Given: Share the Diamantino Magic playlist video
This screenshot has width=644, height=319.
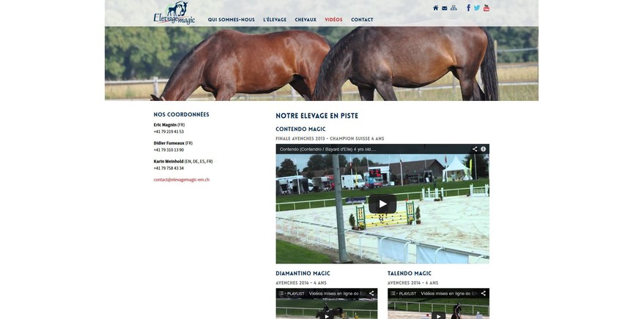Looking at the screenshot, I should click(371, 293).
